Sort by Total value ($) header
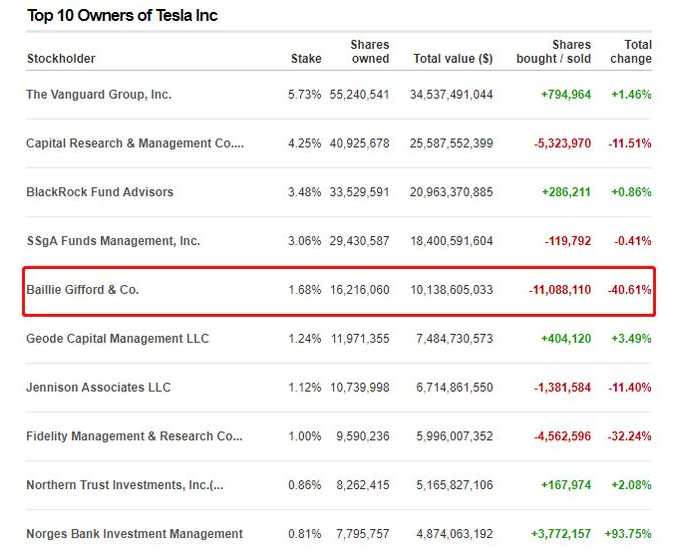The height and width of the screenshot is (556, 680). (x=453, y=59)
